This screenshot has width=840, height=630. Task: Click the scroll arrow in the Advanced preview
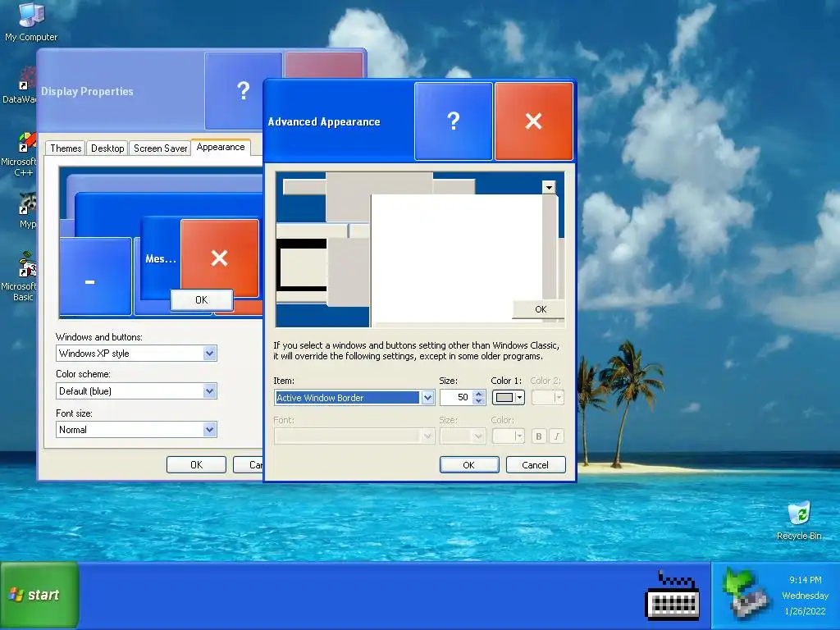[549, 187]
